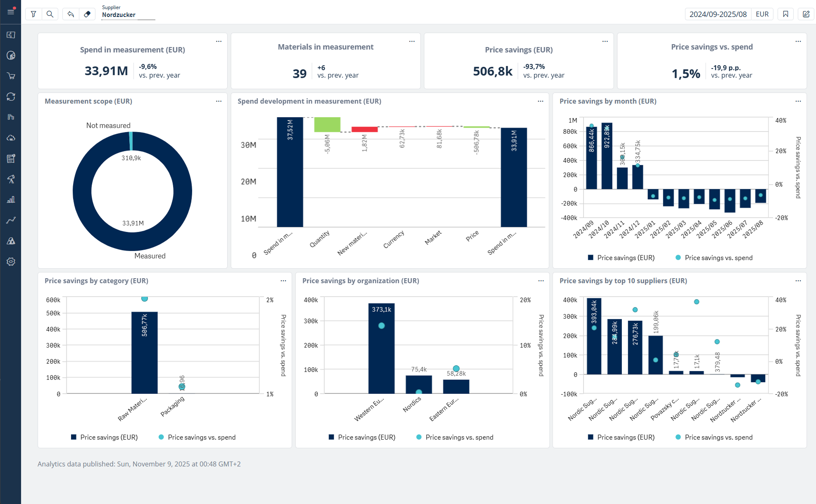Open the shopping cart sidebar icon
Screen dimensions: 816x504
[11, 76]
